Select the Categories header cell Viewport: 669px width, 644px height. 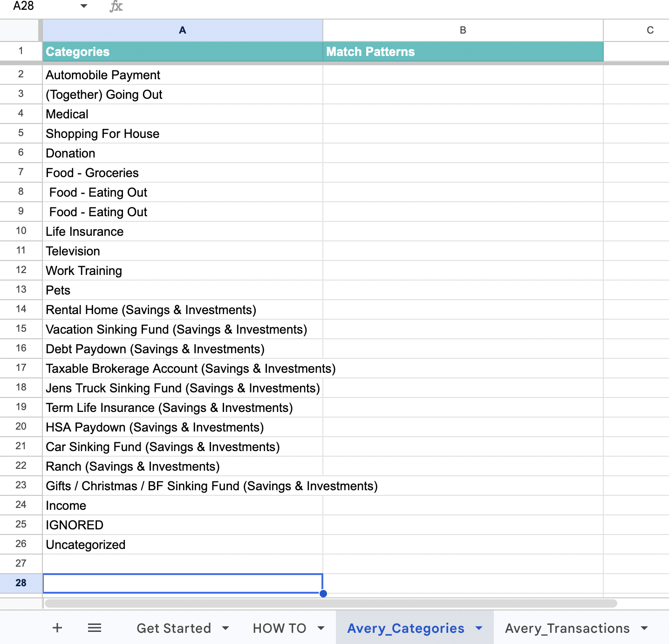click(x=183, y=51)
